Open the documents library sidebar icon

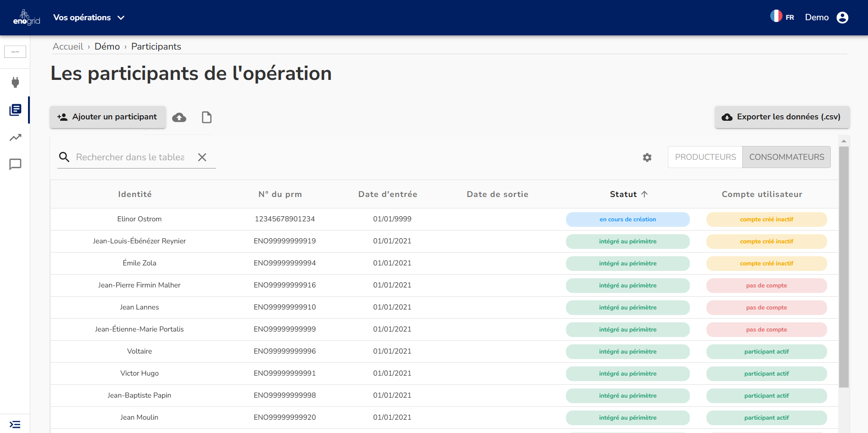coord(15,110)
